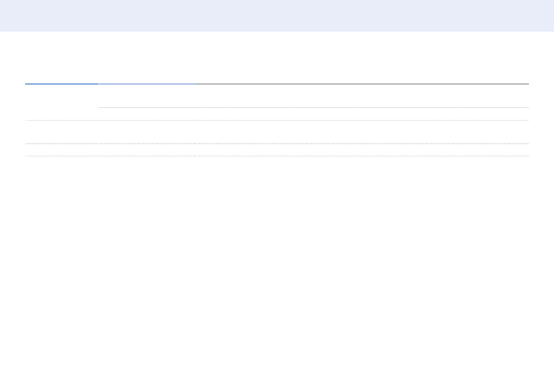Select the narrow second-row cell in middle column
The image size is (554, 392).
(x=146, y=114)
